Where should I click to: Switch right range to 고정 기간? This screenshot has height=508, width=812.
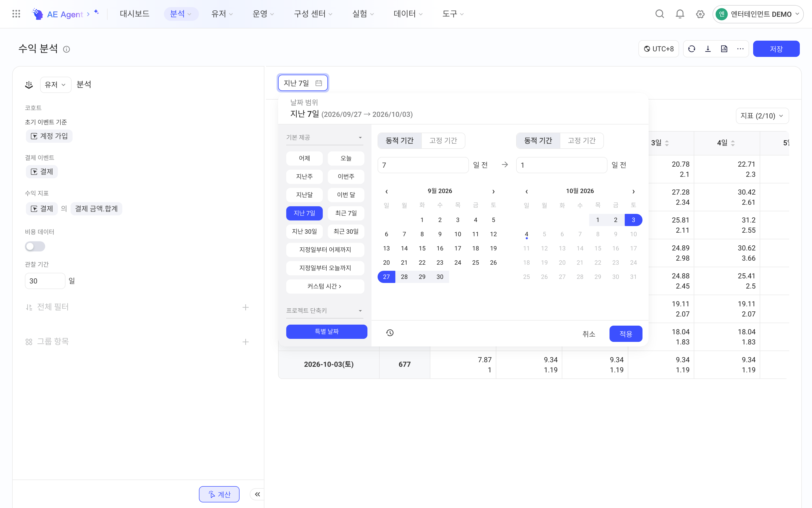[x=582, y=140]
